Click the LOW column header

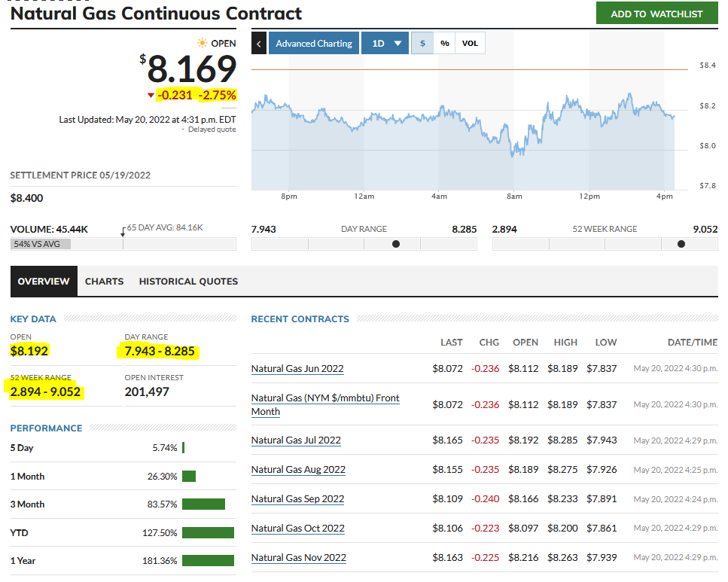pos(606,343)
